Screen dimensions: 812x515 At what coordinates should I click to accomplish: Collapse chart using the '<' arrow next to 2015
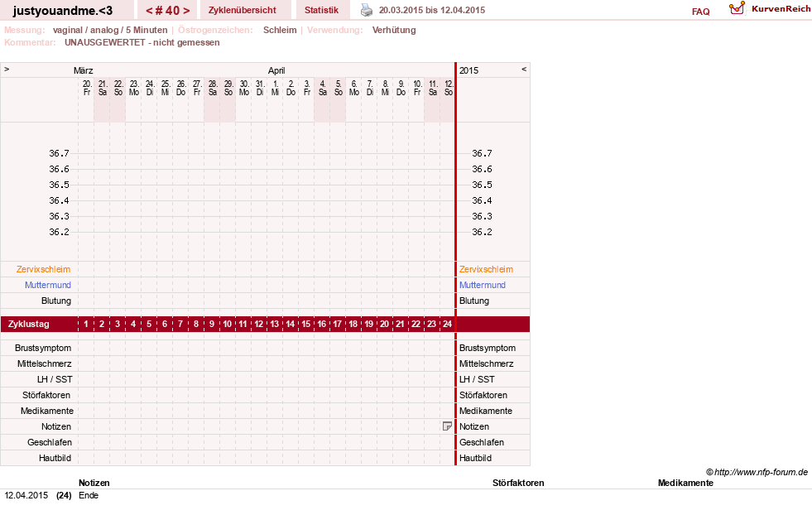pos(524,69)
